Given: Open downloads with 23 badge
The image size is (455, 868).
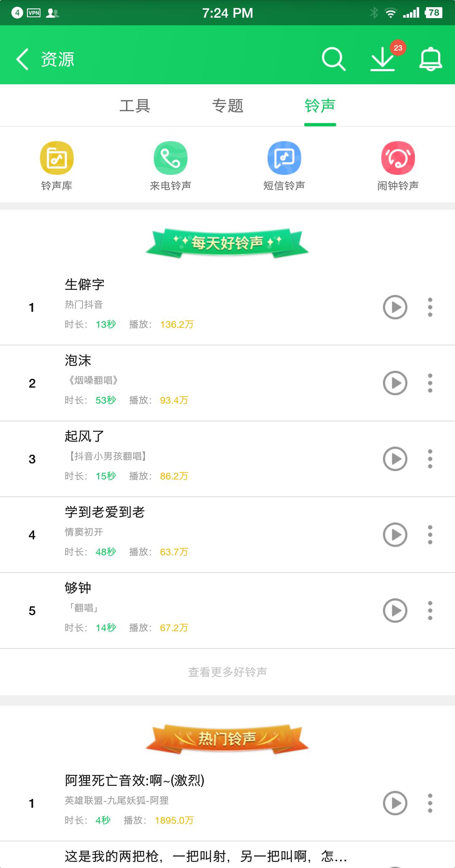Looking at the screenshot, I should pyautogui.click(x=383, y=59).
